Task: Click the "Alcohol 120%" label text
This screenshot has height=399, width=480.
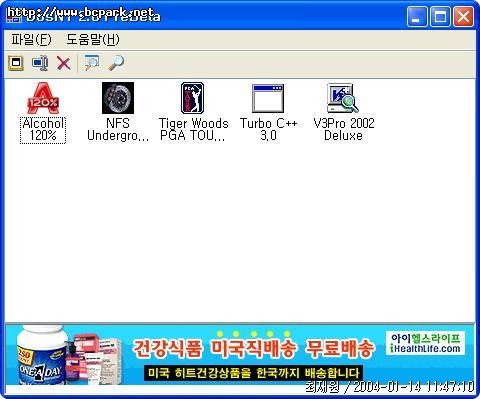Action: pyautogui.click(x=43, y=130)
